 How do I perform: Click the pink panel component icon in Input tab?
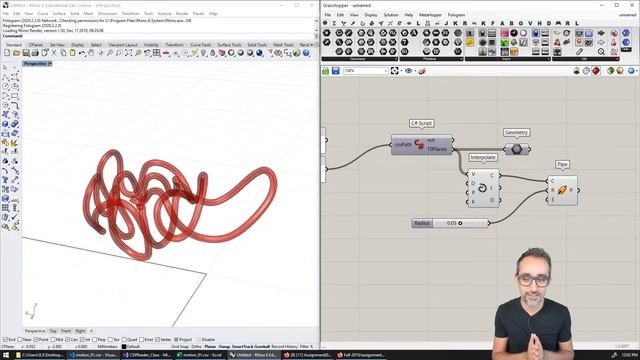[504, 33]
